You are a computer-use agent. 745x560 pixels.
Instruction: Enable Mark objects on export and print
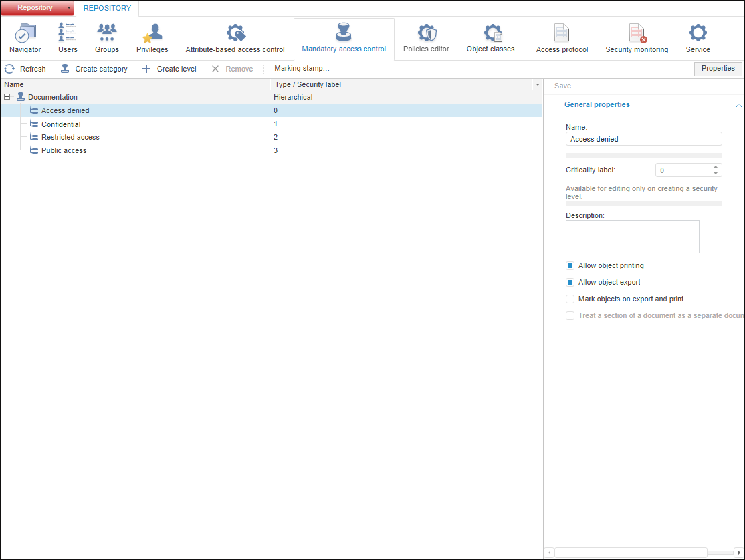pyautogui.click(x=570, y=299)
